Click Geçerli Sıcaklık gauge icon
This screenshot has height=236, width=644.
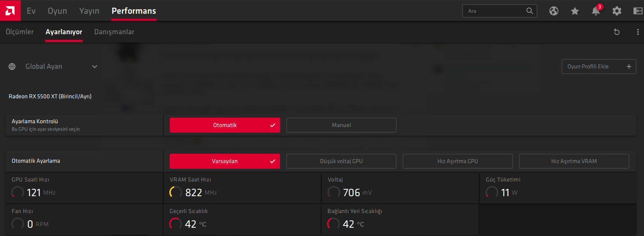click(x=176, y=224)
